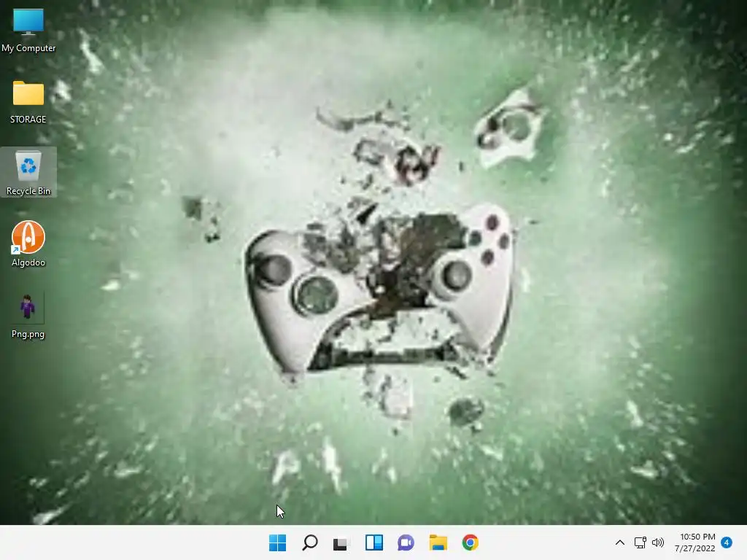Show hidden system tray icons
This screenshot has height=560, width=747.
[x=620, y=542]
